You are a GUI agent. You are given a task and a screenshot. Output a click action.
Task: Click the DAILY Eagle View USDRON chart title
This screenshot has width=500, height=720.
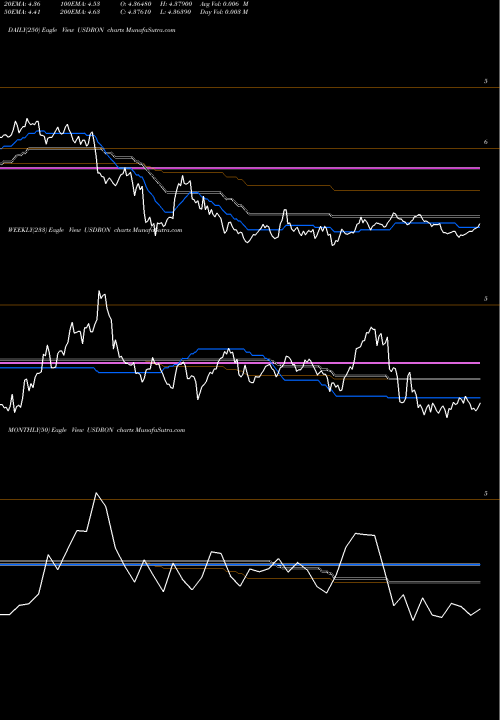click(92, 30)
